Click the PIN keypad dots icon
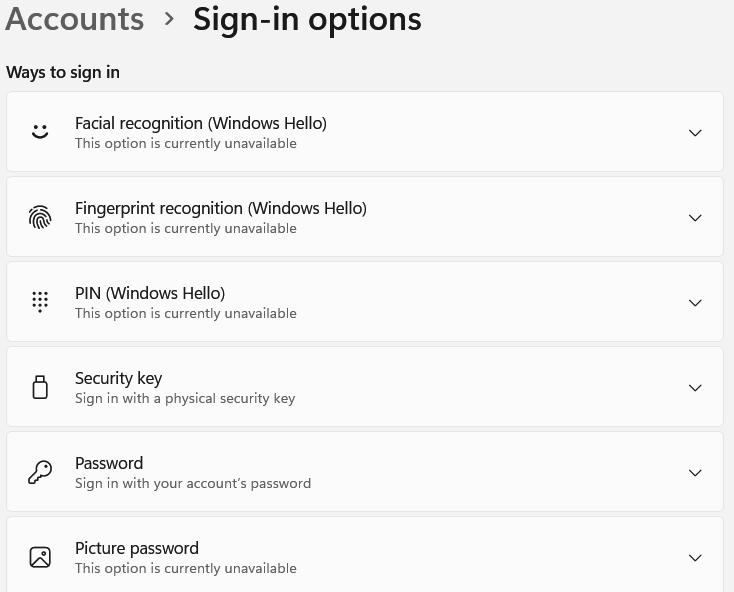The image size is (734, 592). click(x=40, y=302)
